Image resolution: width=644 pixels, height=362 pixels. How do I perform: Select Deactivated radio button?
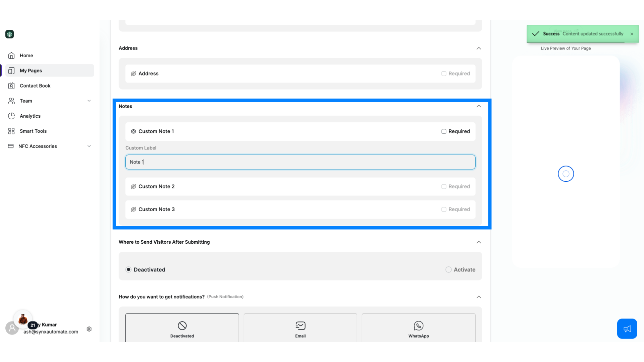[x=128, y=269]
